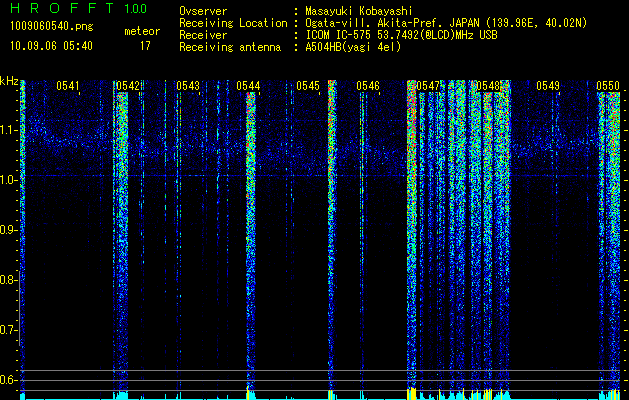Viewport: 629px width, 400px height.
Task: Click the ICOM IC-575 receiver value
Action: pyautogui.click(x=401, y=35)
